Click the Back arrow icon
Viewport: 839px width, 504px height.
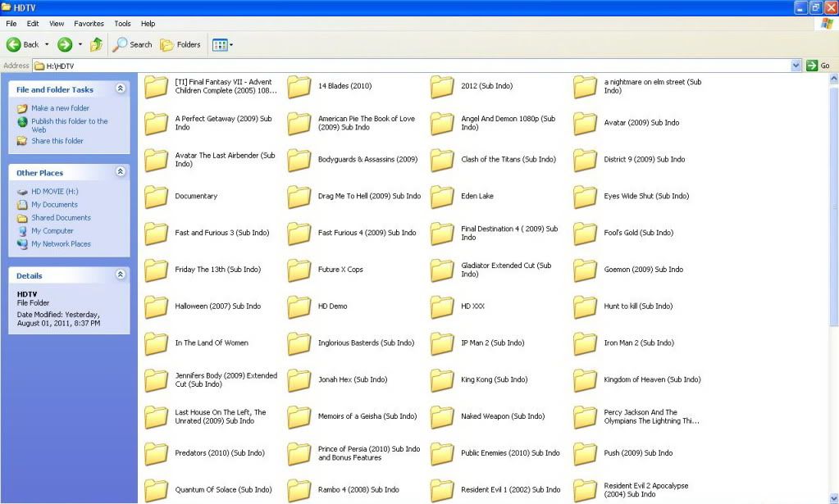[13, 45]
